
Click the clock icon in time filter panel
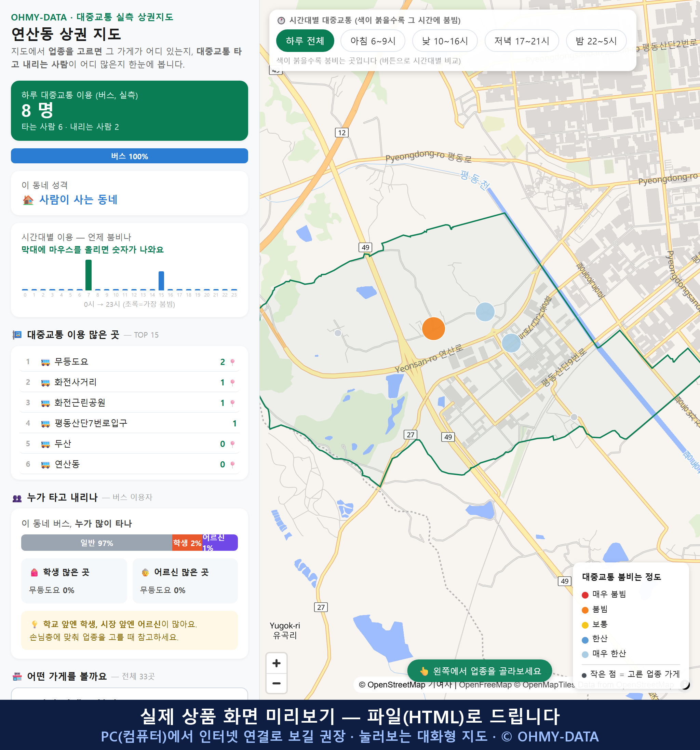[281, 21]
